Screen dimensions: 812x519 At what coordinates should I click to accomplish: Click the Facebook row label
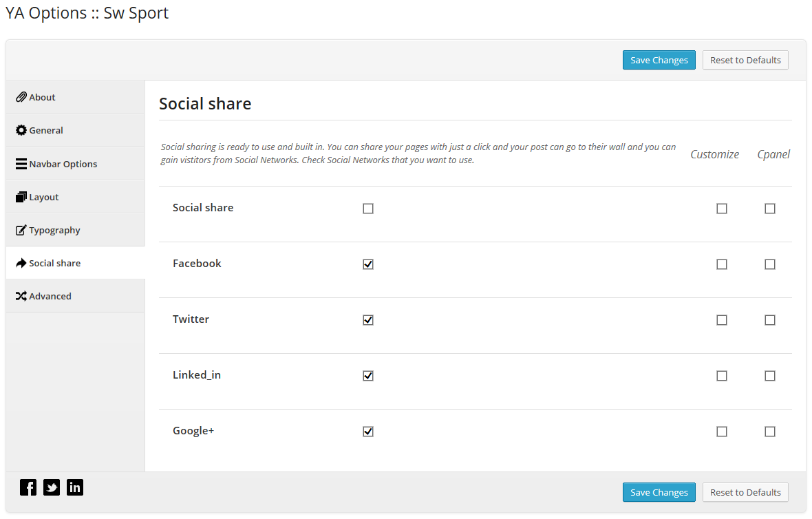(197, 263)
